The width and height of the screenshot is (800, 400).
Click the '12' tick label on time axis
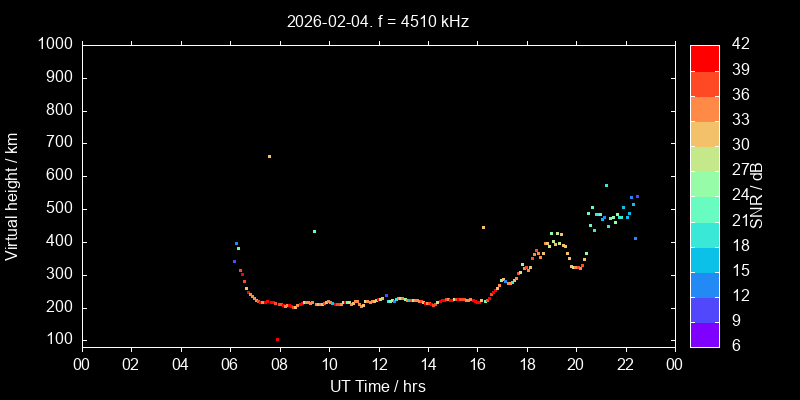378,365
